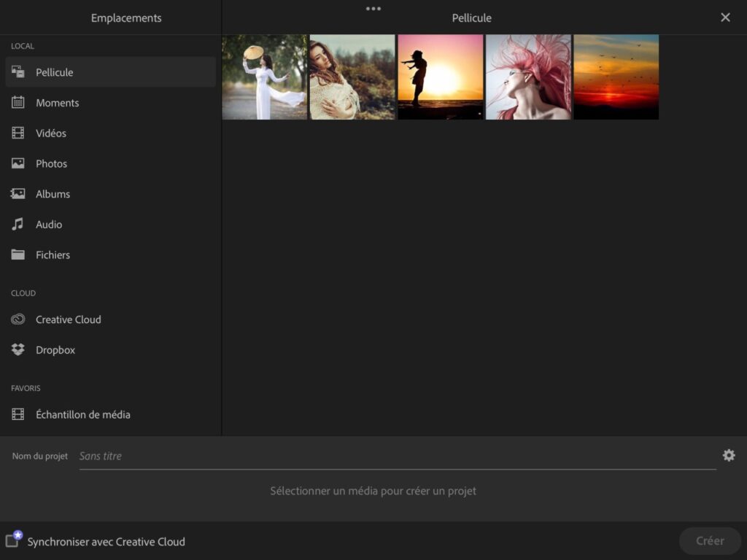
Task: Select the Dropbox location entry
Action: 111,349
